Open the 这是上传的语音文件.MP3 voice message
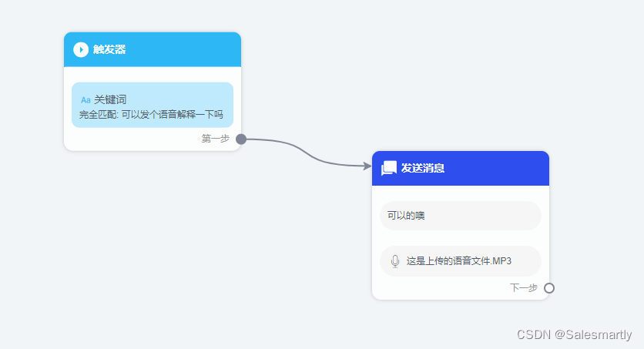The image size is (644, 349). (461, 261)
